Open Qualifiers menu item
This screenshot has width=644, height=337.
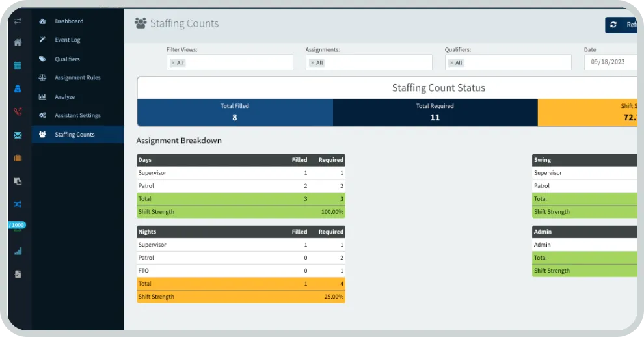click(67, 59)
